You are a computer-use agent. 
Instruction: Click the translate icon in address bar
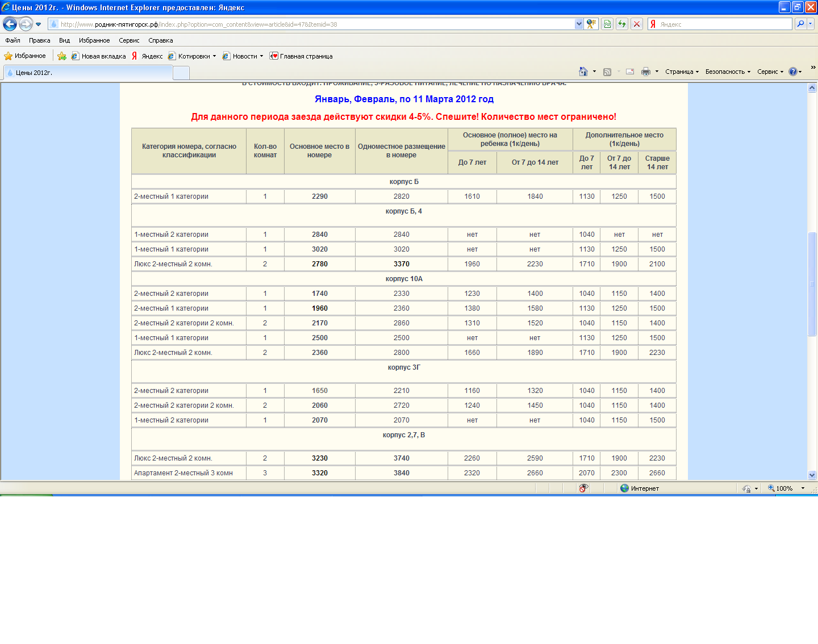pos(592,24)
